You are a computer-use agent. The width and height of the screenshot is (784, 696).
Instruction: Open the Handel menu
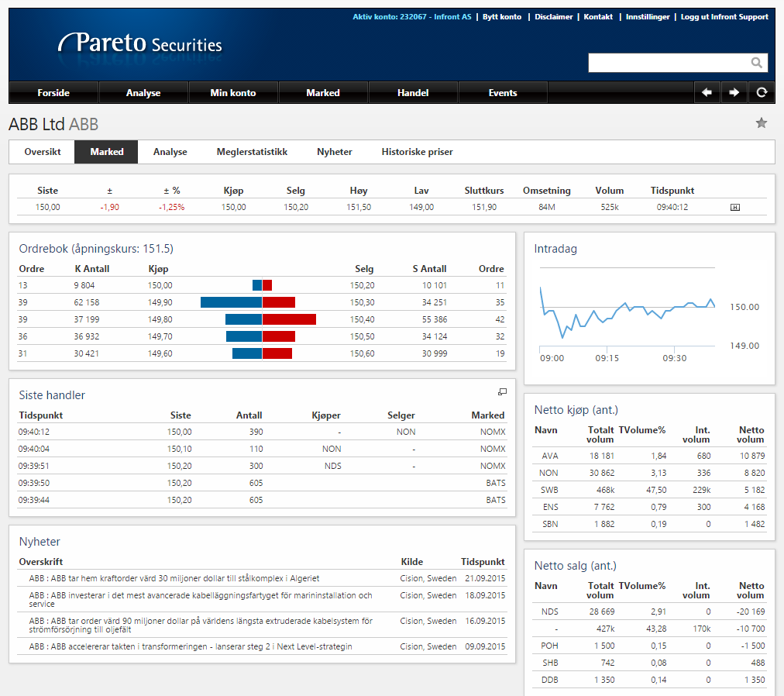pyautogui.click(x=413, y=92)
